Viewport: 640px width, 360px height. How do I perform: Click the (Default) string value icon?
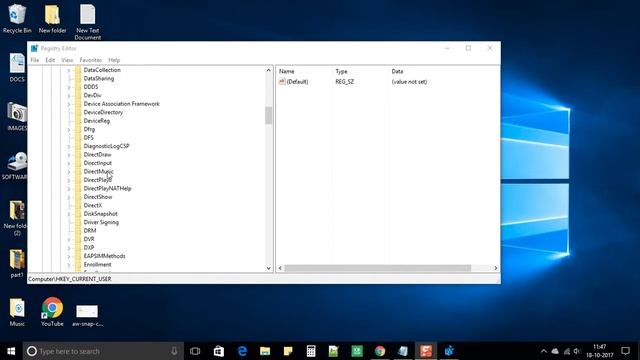282,82
